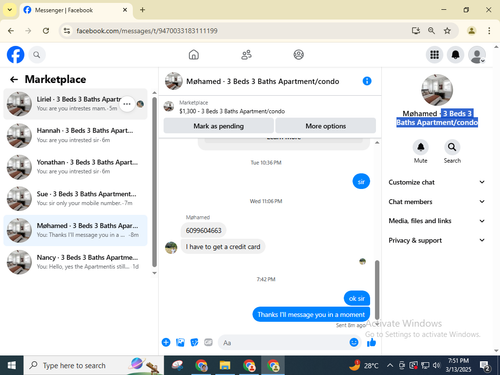Viewport: 500px width, 375px height.
Task: Click the $1,300 listing title text
Action: tap(232, 111)
